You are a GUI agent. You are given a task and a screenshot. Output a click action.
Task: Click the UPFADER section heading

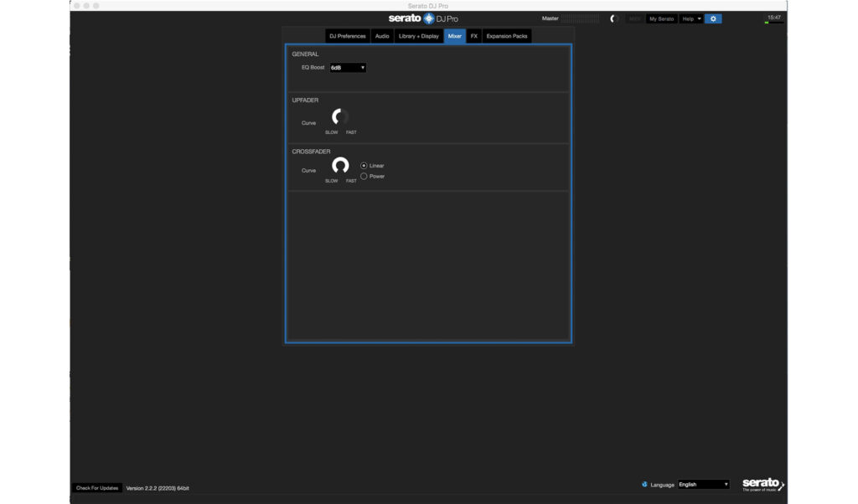coord(305,100)
